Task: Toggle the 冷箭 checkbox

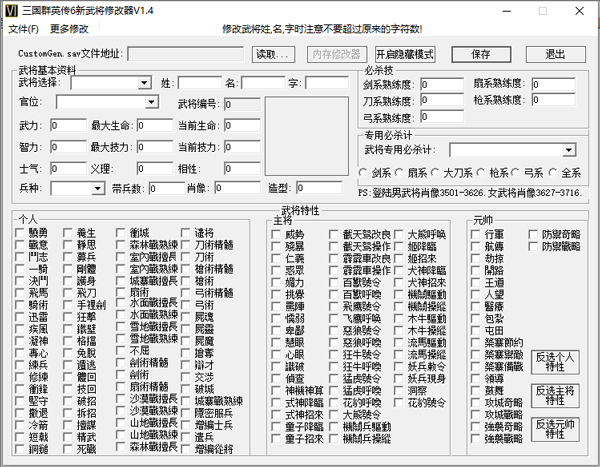Action: (x=20, y=425)
